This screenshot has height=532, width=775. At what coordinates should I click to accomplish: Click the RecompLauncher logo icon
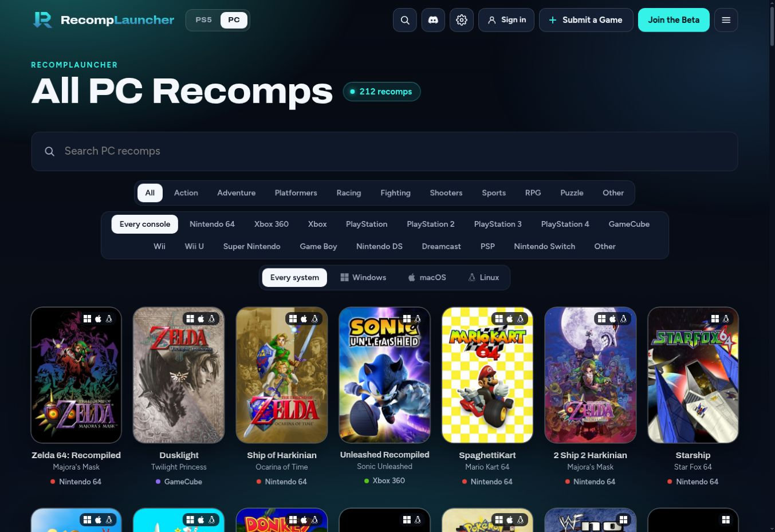pos(42,19)
